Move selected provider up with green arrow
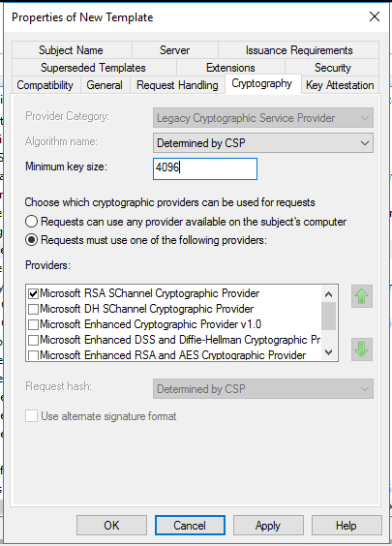Image resolution: width=392 pixels, height=546 pixels. pyautogui.click(x=362, y=296)
